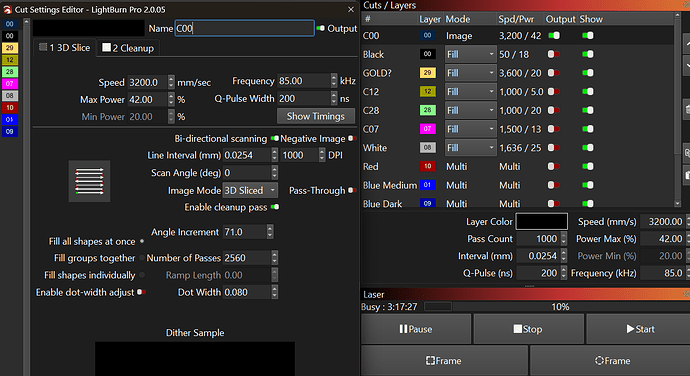Click the laser job progress bar

pos(557,306)
